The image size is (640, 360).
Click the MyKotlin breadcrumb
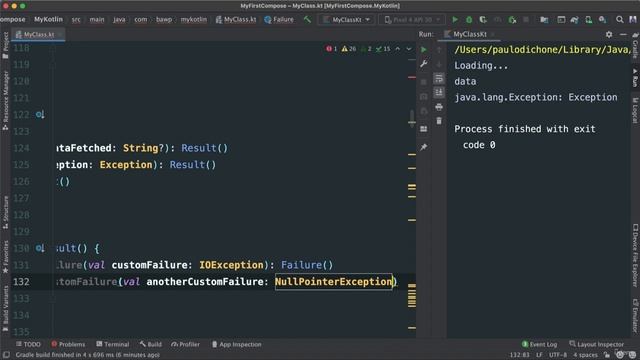48,19
